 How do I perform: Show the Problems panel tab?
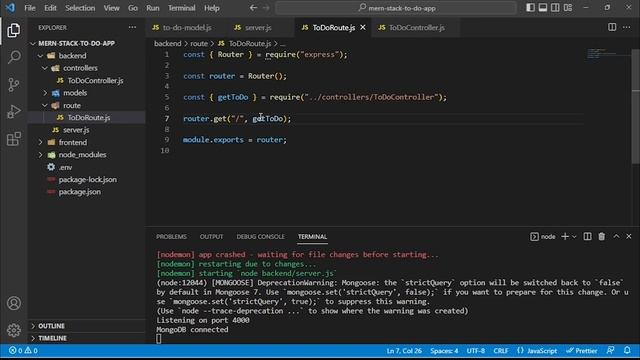tap(171, 237)
